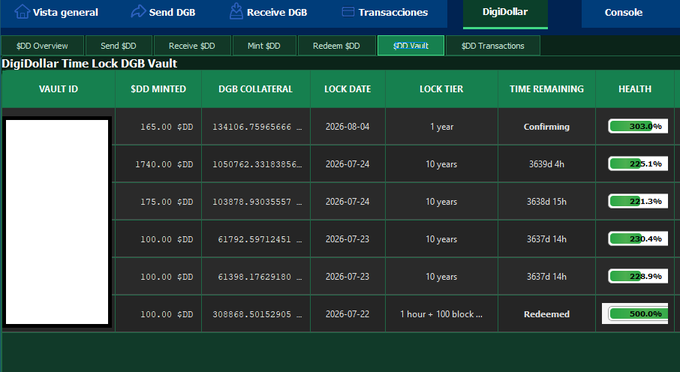Click the 303.0% health bar
This screenshot has height=372, width=680.
[638, 126]
